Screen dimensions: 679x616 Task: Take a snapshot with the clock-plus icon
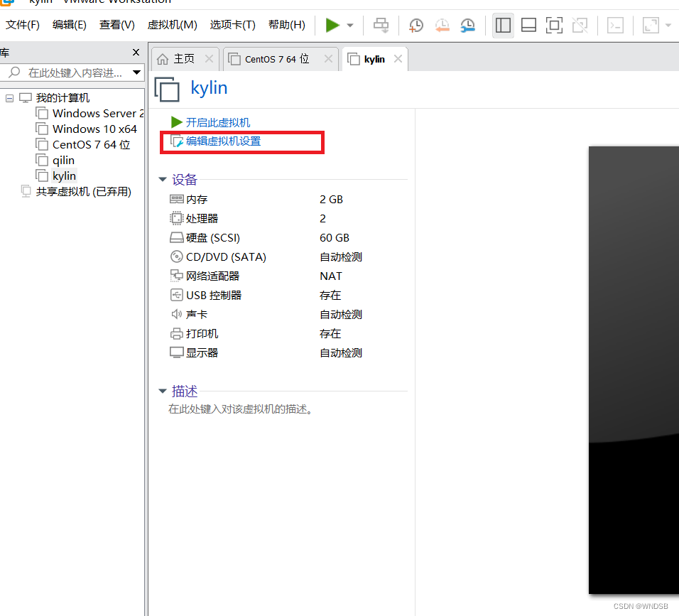point(416,25)
